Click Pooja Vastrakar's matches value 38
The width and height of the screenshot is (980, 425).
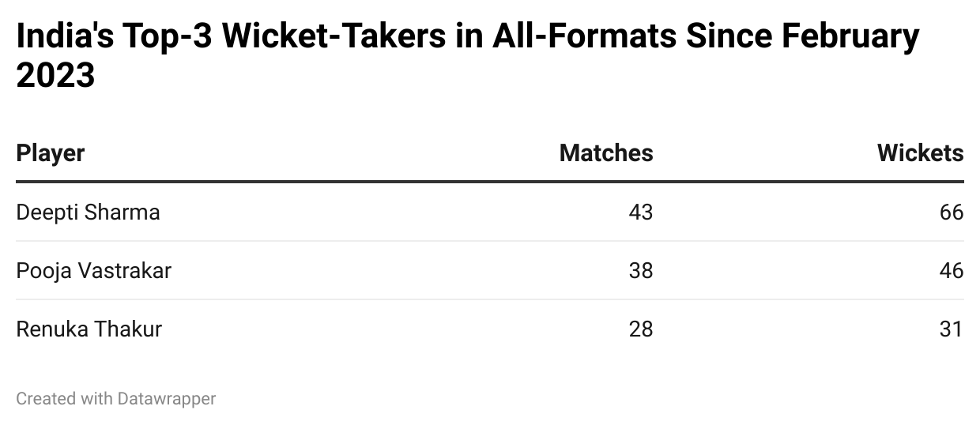[x=641, y=271]
